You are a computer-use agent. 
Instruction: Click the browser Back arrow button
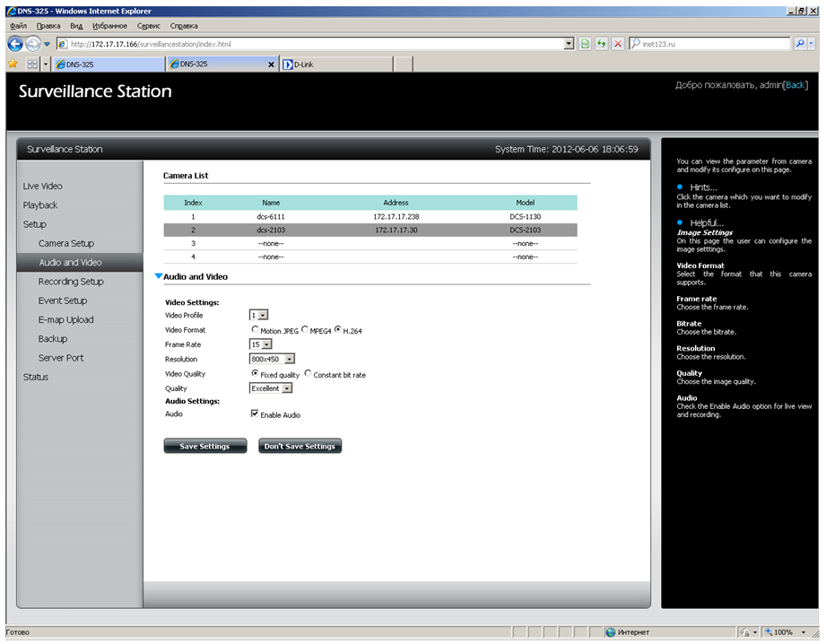pyautogui.click(x=15, y=43)
